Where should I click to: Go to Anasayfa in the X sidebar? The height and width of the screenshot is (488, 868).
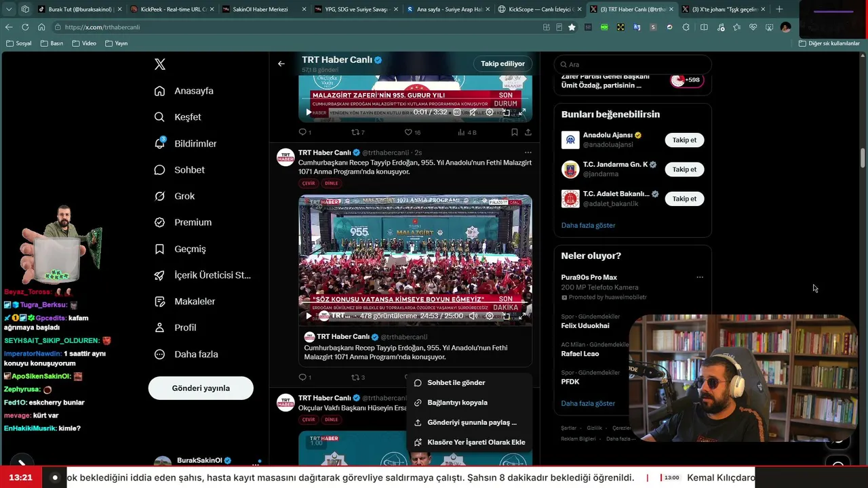coord(184,91)
